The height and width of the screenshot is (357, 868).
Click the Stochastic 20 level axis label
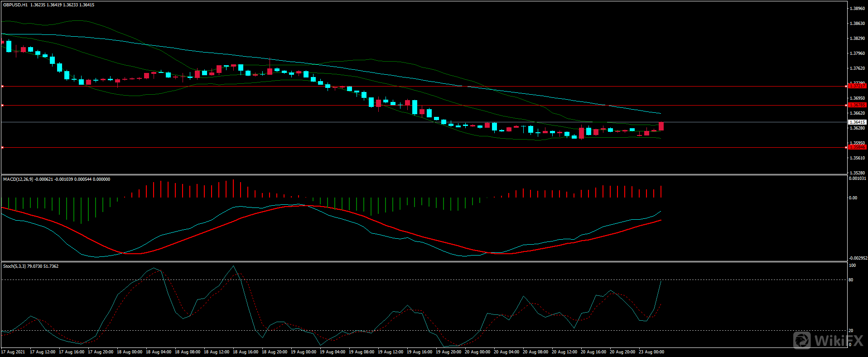[x=851, y=331]
